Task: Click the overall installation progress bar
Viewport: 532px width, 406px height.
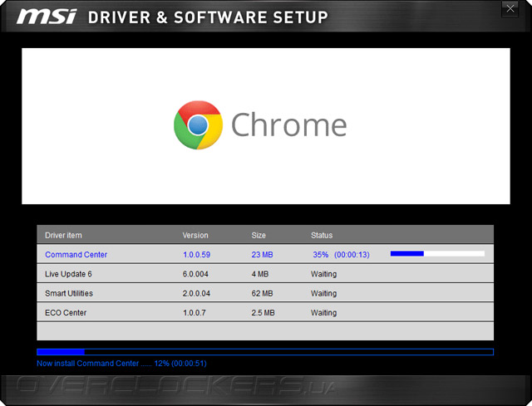Action: [265, 352]
